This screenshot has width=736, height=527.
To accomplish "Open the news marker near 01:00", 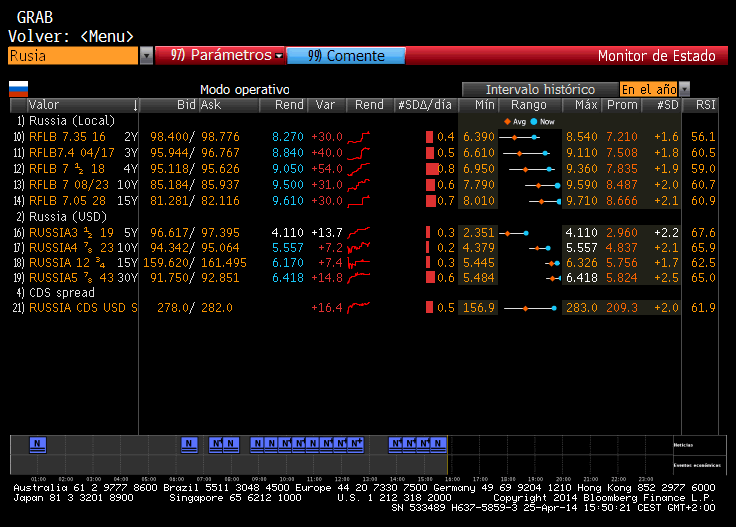I will [x=38, y=444].
